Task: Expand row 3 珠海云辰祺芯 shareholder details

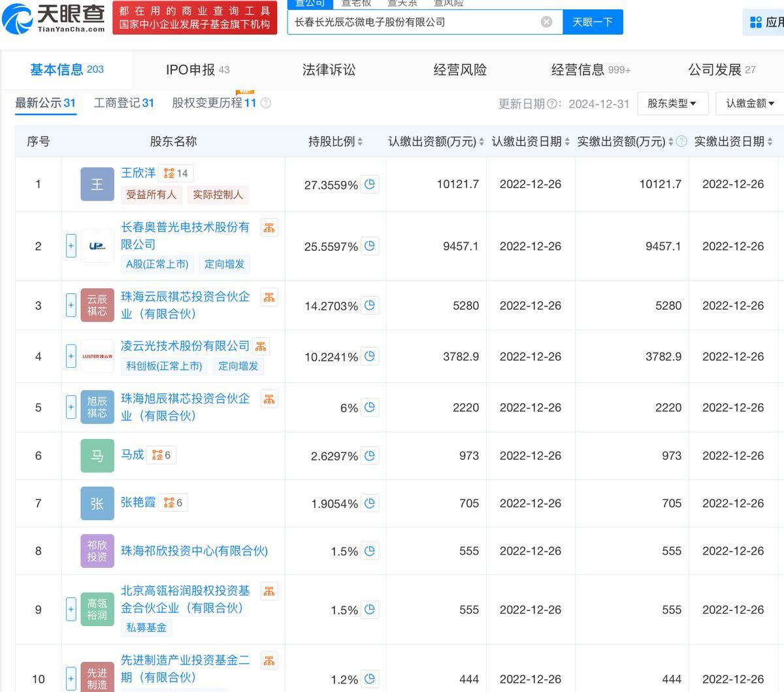Action: click(71, 305)
